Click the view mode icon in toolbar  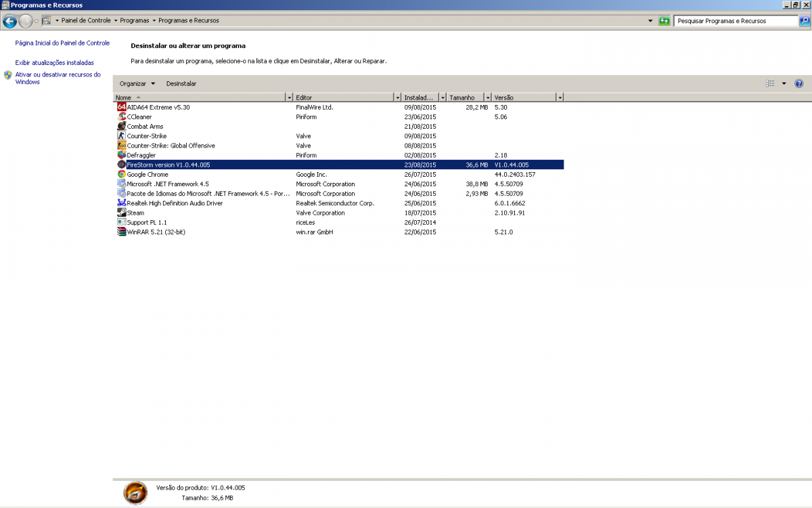pyautogui.click(x=770, y=83)
